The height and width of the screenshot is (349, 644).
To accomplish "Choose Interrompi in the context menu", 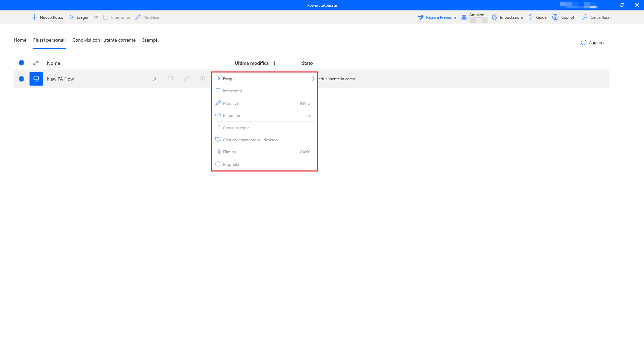I will (x=265, y=91).
